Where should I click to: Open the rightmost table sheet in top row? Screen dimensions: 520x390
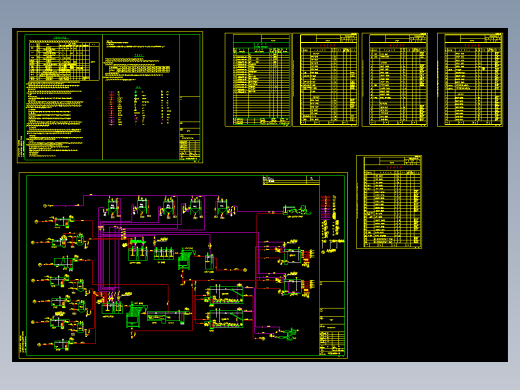coord(470,80)
